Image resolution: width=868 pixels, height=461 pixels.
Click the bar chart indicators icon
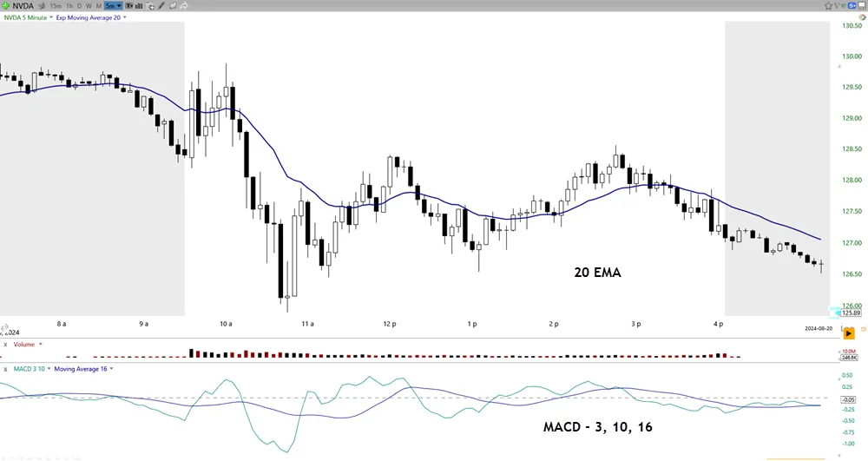point(138,6)
